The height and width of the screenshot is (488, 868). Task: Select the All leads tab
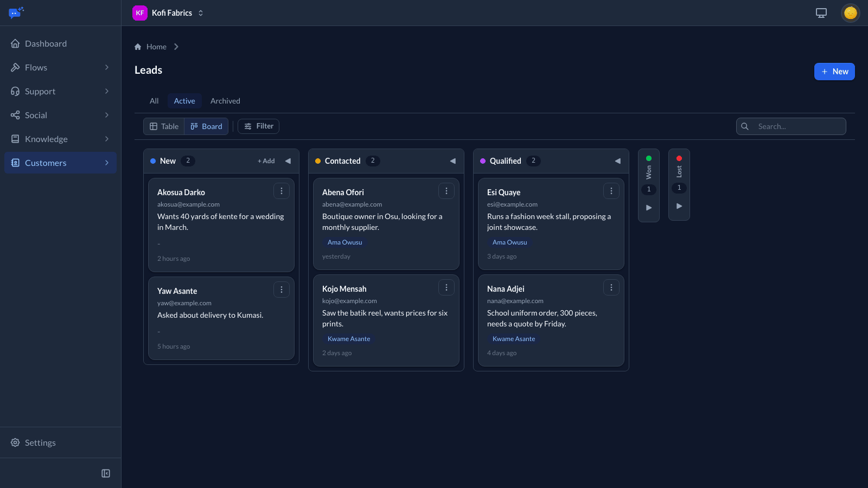pos(154,101)
